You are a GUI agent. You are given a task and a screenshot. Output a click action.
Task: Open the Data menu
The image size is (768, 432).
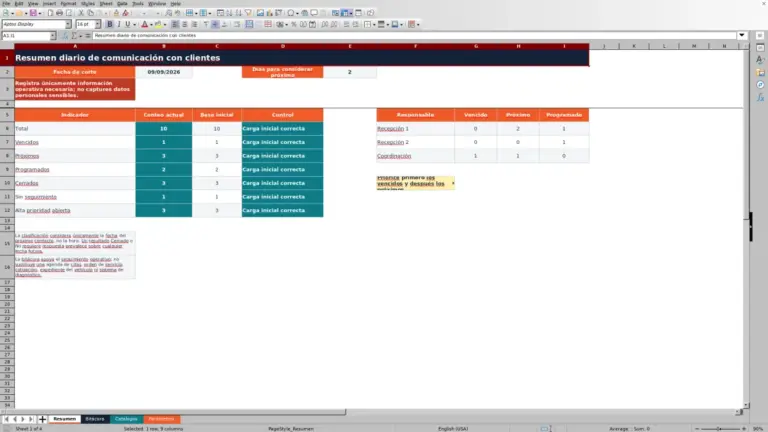coord(122,3)
